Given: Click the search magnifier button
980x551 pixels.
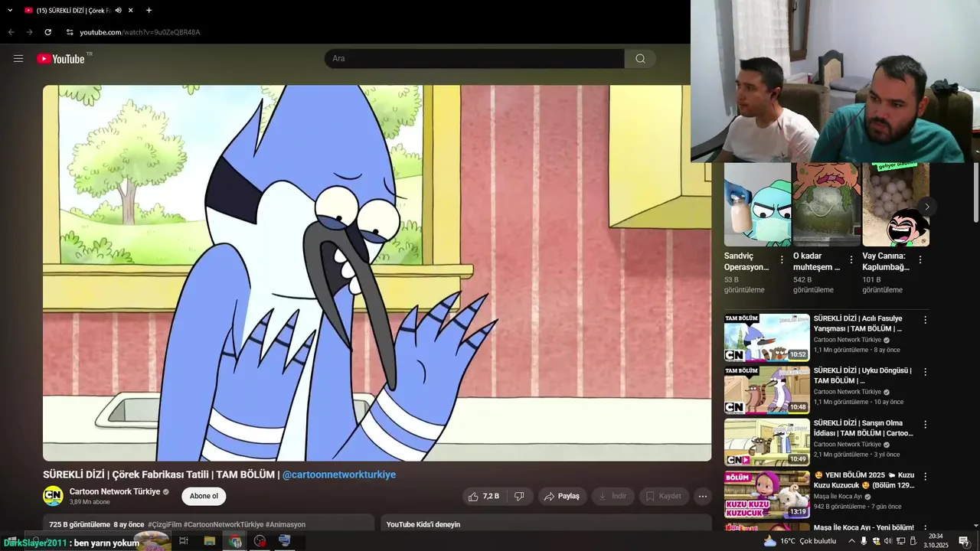Looking at the screenshot, I should (640, 59).
